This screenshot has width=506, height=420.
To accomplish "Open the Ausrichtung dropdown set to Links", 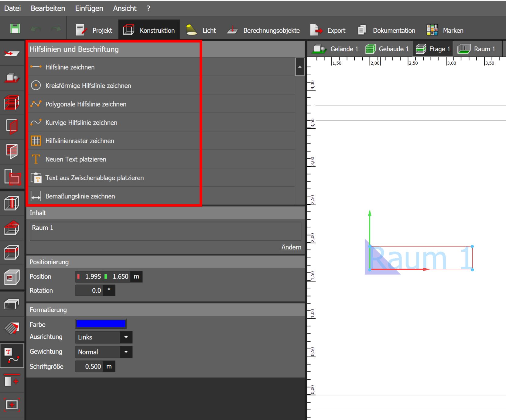I will coord(104,337).
